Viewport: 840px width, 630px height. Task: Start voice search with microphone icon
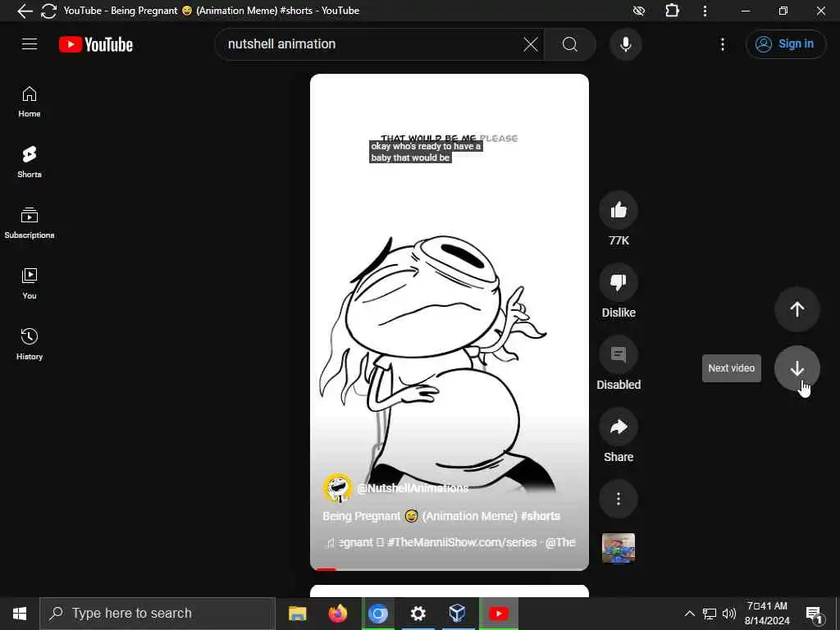tap(625, 44)
